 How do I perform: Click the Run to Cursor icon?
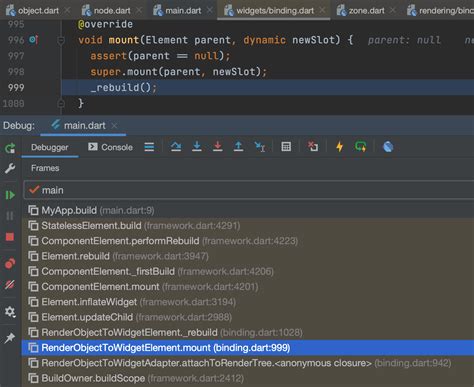point(260,147)
